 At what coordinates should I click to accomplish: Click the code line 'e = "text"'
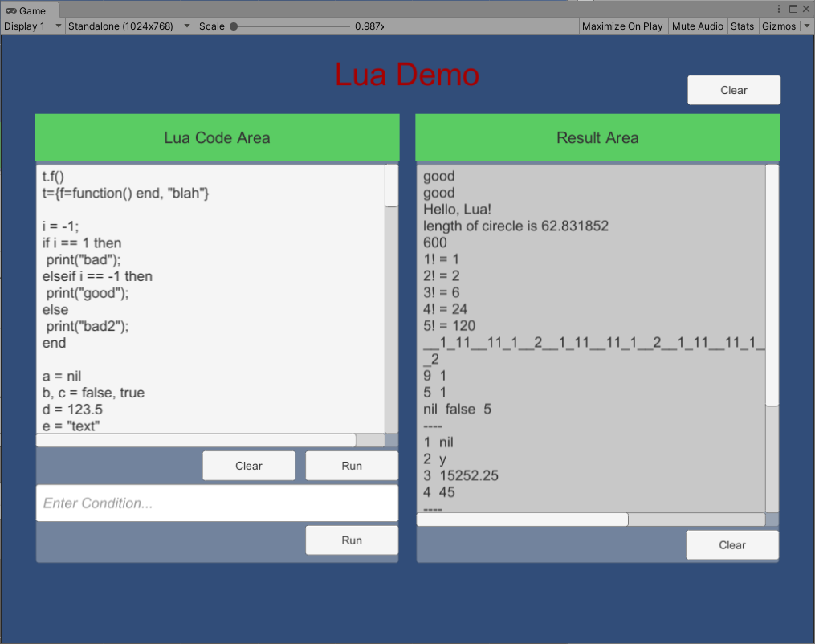coord(71,426)
